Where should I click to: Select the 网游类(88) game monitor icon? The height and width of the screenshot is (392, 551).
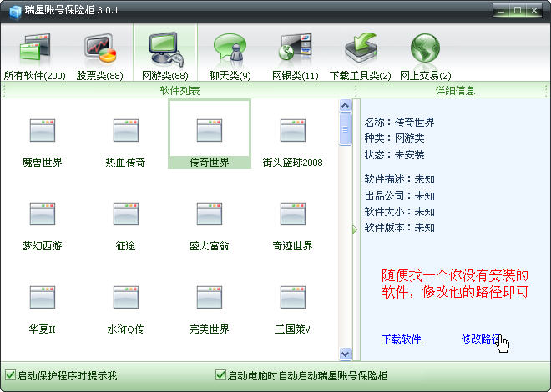[165, 48]
